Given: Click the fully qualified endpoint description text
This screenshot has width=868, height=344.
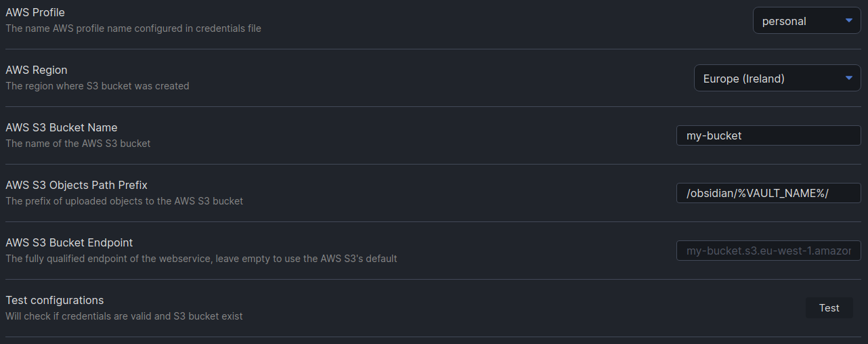Looking at the screenshot, I should pyautogui.click(x=201, y=259).
